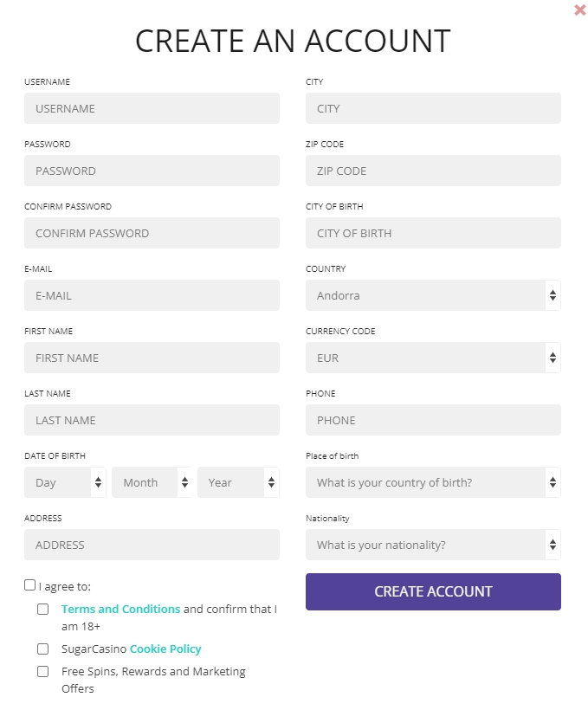Open the Year dropdown
The image size is (588, 710).
click(x=238, y=482)
